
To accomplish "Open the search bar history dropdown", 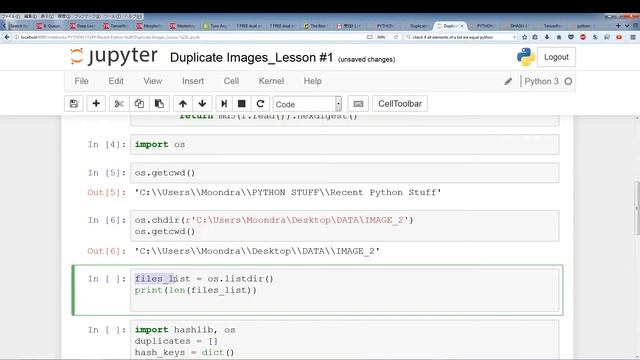I will tap(514, 37).
